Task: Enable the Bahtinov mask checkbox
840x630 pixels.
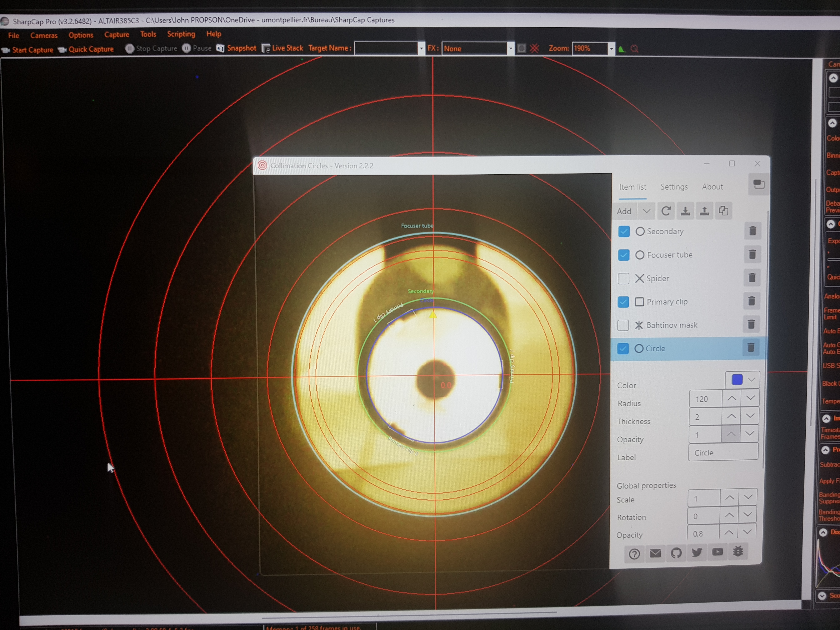Action: tap(623, 325)
